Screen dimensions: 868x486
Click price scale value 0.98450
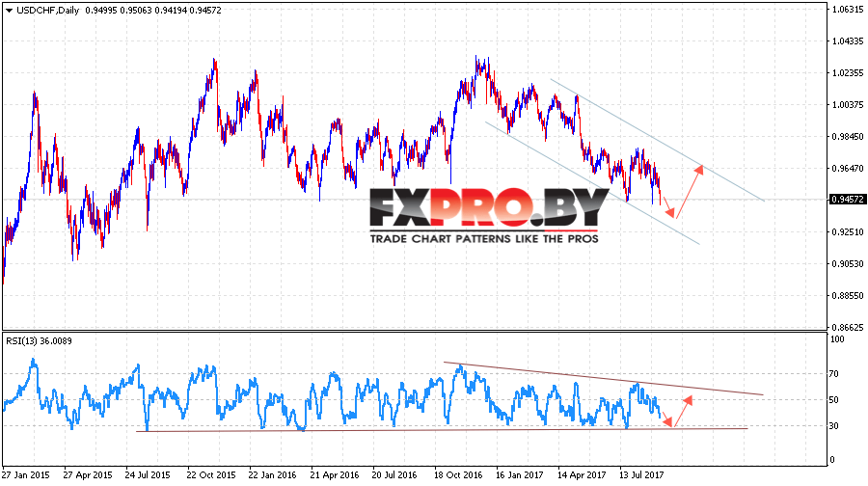click(848, 136)
